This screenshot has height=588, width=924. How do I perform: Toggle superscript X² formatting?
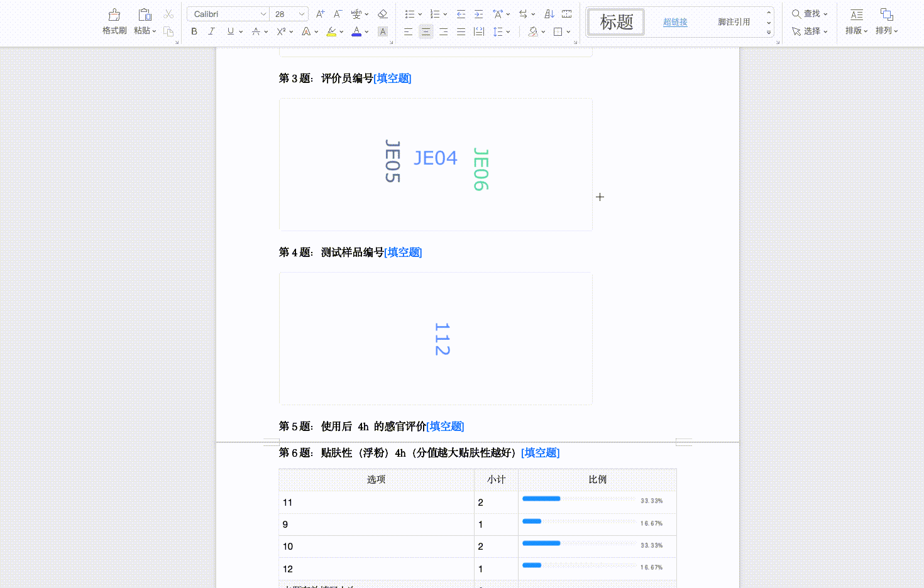click(x=281, y=31)
